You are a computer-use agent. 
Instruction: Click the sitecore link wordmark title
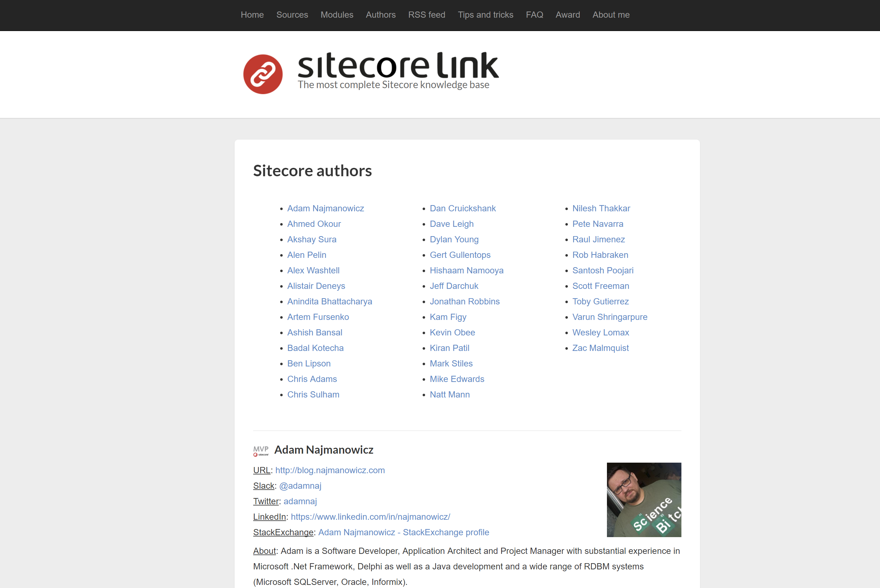[397, 65]
